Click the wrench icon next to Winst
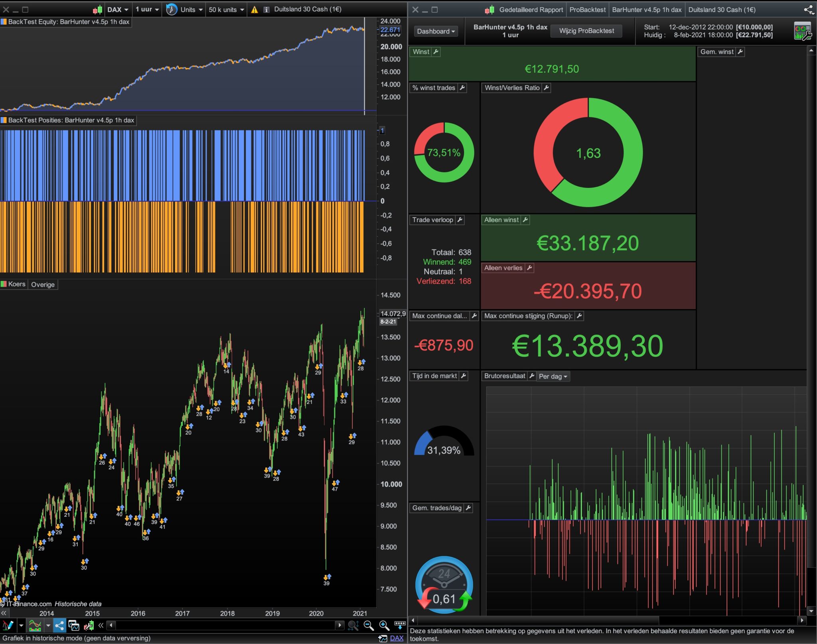Image resolution: width=817 pixels, height=644 pixels. coord(436,52)
